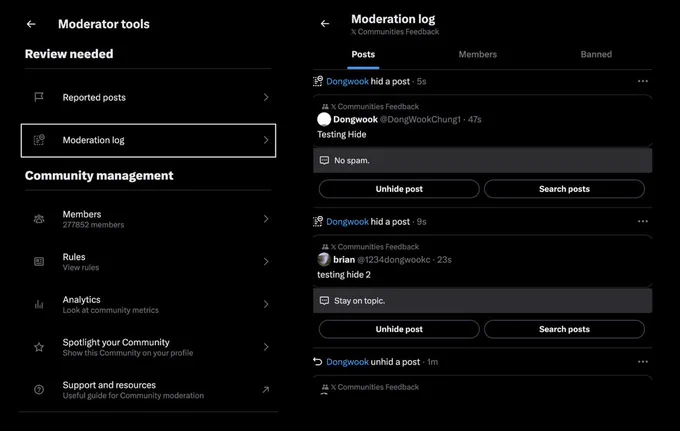The height and width of the screenshot is (431, 680).
Task: Click the log icon beside the 9s hid entry
Action: click(x=318, y=221)
